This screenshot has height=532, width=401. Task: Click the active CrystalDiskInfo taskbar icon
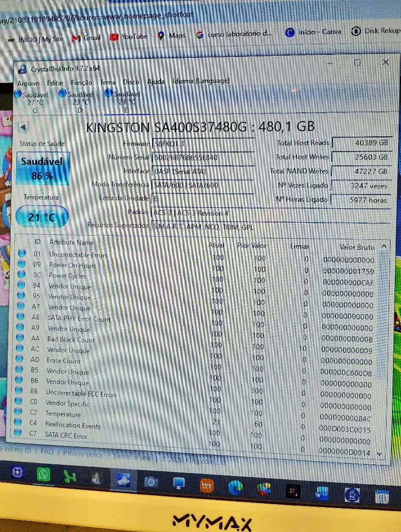[x=123, y=480]
